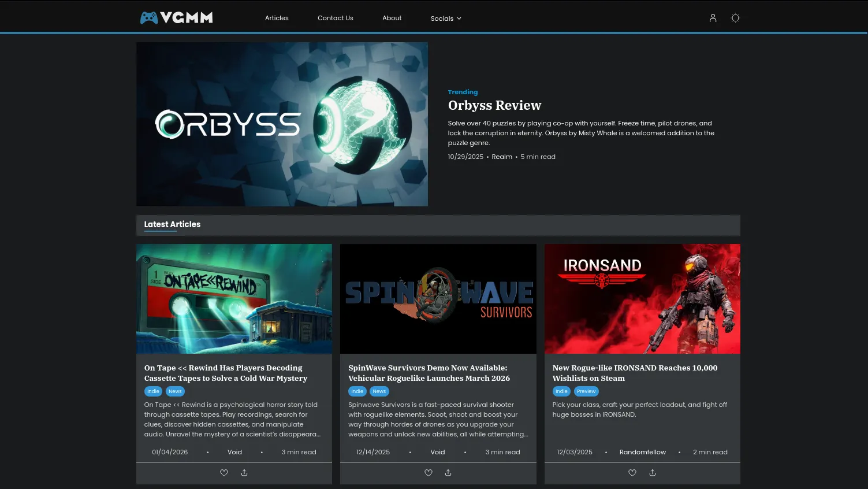Viewport: 868px width, 489px height.
Task: Click Indie tag on SpinWave article
Action: [357, 391]
